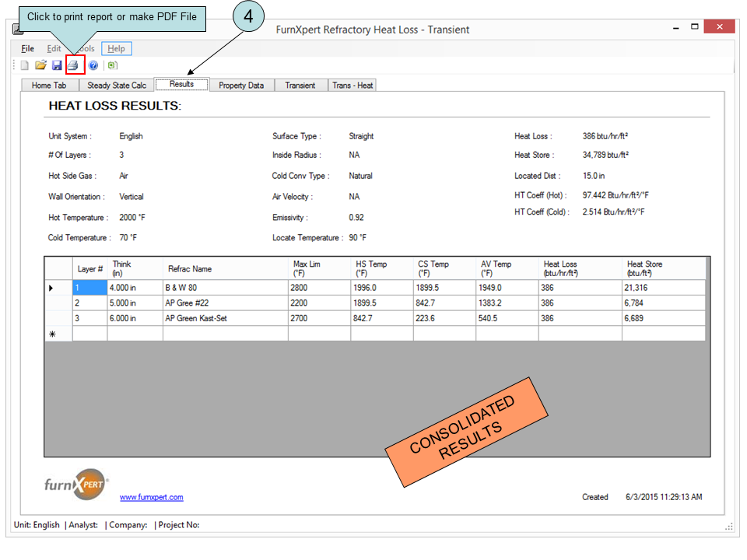
Task: Click the AV Temp value 1949.0
Action: click(507, 288)
